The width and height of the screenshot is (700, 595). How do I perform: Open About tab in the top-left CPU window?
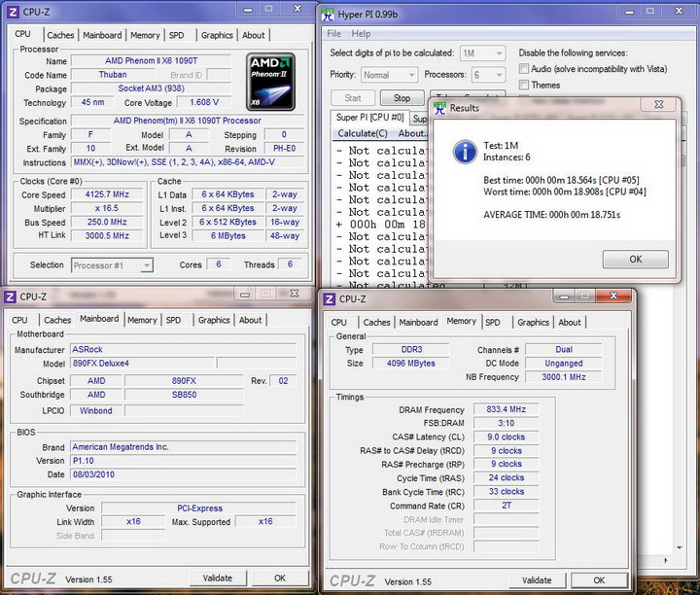click(254, 35)
